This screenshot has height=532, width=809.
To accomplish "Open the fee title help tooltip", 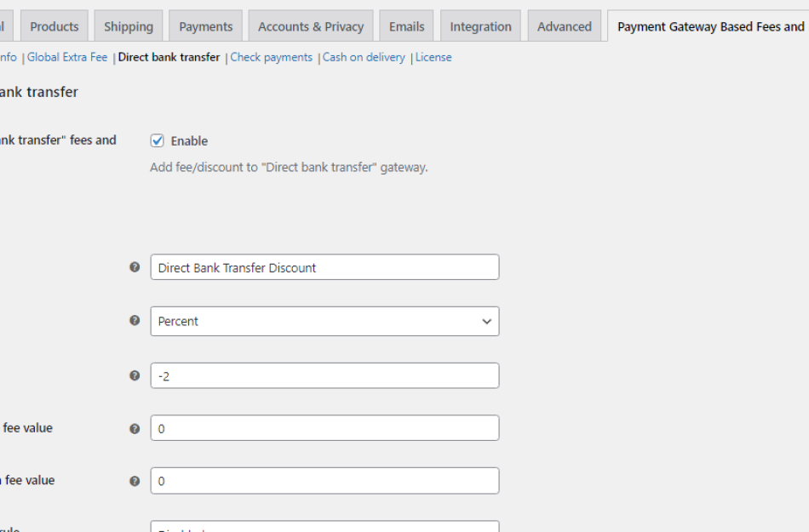I will [x=135, y=266].
